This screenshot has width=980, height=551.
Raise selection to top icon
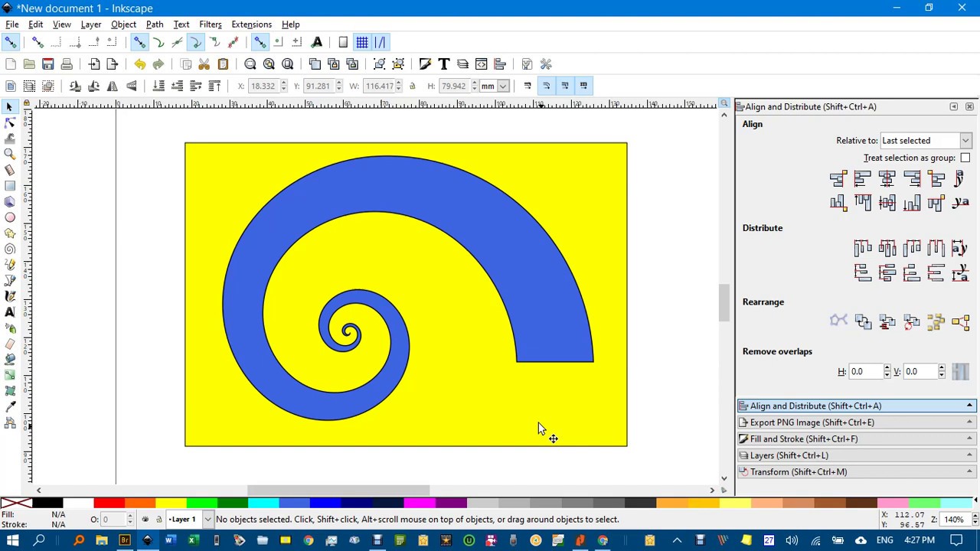(x=214, y=86)
